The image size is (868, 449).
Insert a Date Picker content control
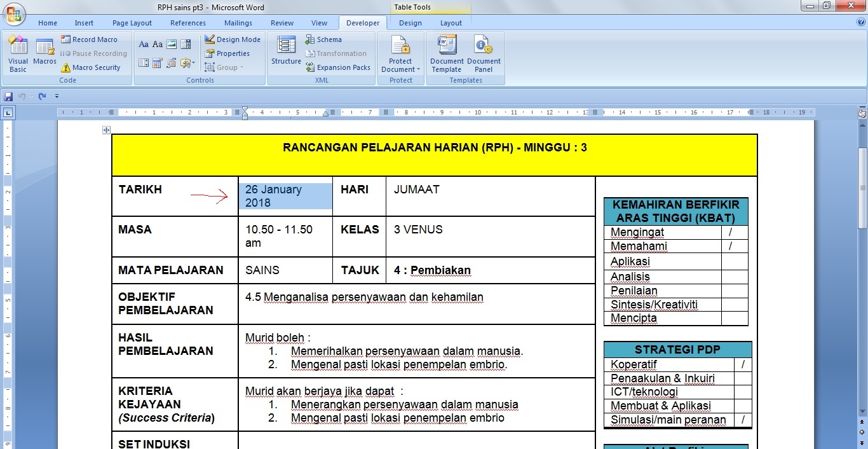(x=157, y=63)
